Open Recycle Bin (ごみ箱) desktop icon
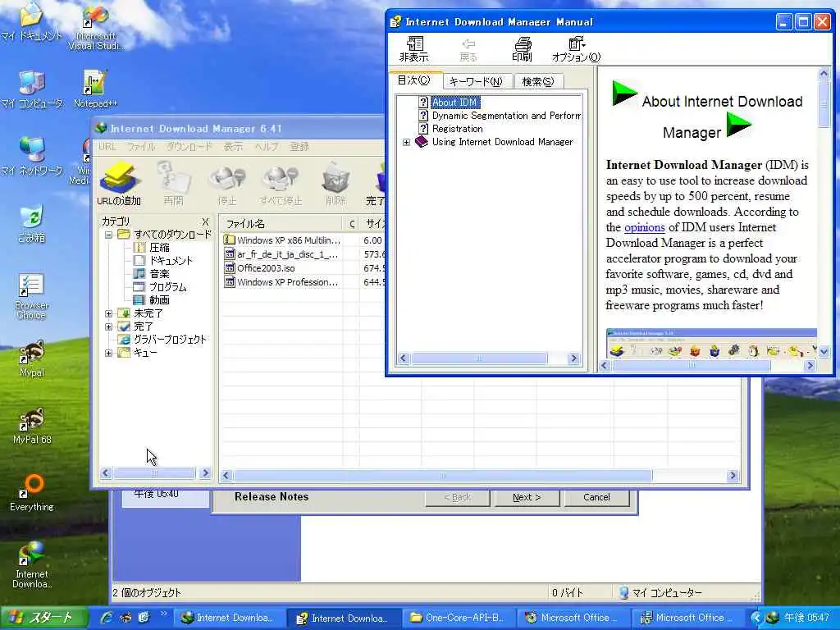Image resolution: width=840 pixels, height=630 pixels. pos(32,223)
